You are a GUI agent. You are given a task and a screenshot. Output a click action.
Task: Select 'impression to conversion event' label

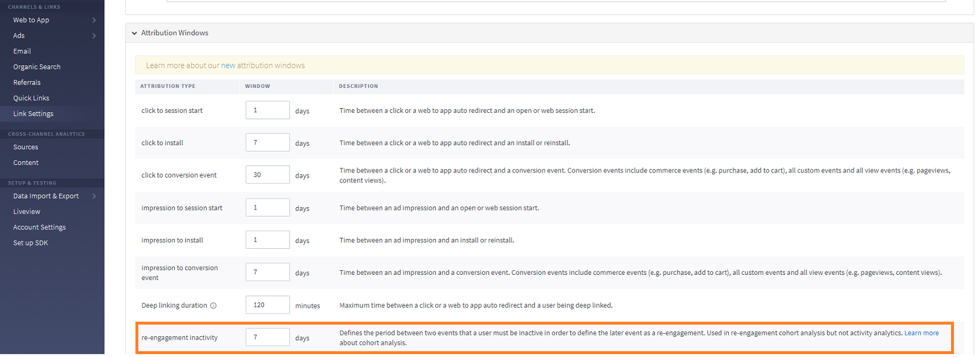click(x=179, y=273)
